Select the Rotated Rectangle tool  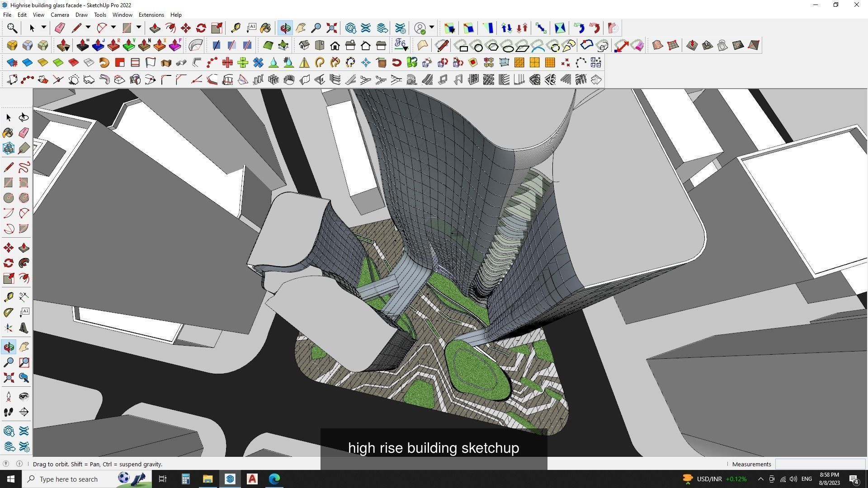point(24,183)
